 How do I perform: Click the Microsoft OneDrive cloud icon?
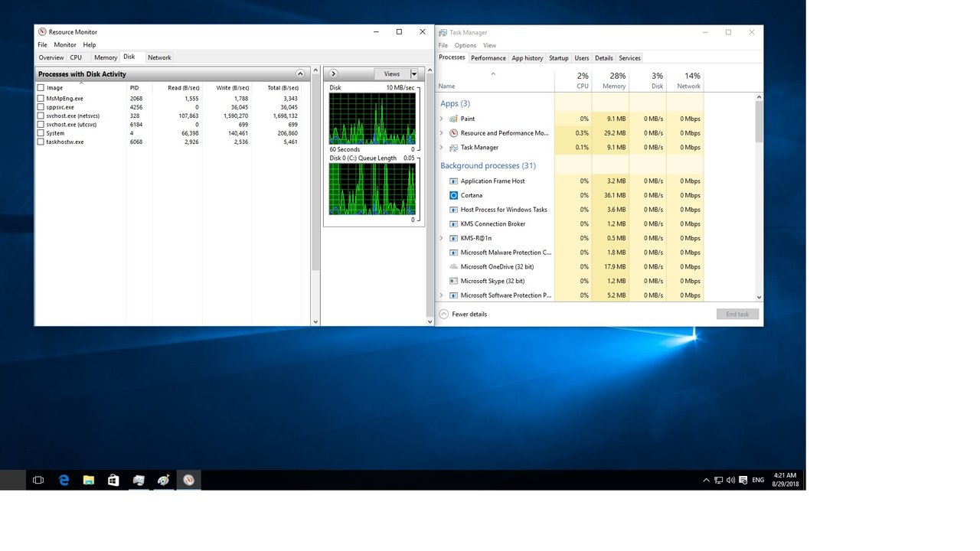pyautogui.click(x=454, y=267)
